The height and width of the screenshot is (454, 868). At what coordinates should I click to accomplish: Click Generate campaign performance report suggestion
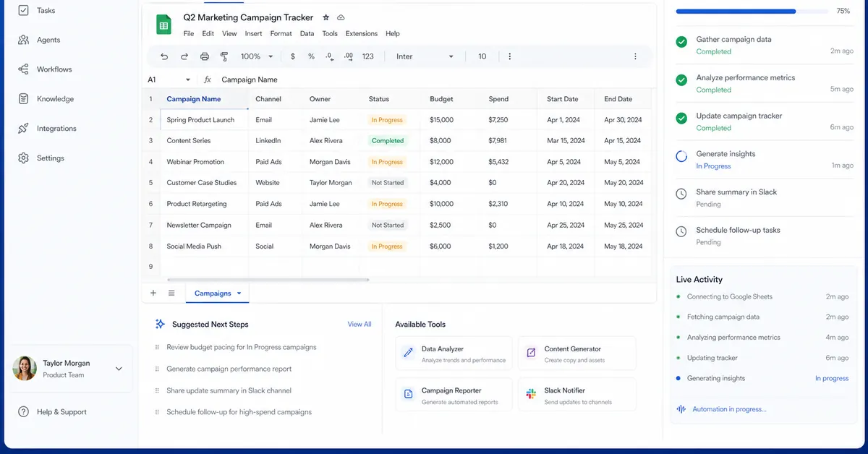[229, 369]
